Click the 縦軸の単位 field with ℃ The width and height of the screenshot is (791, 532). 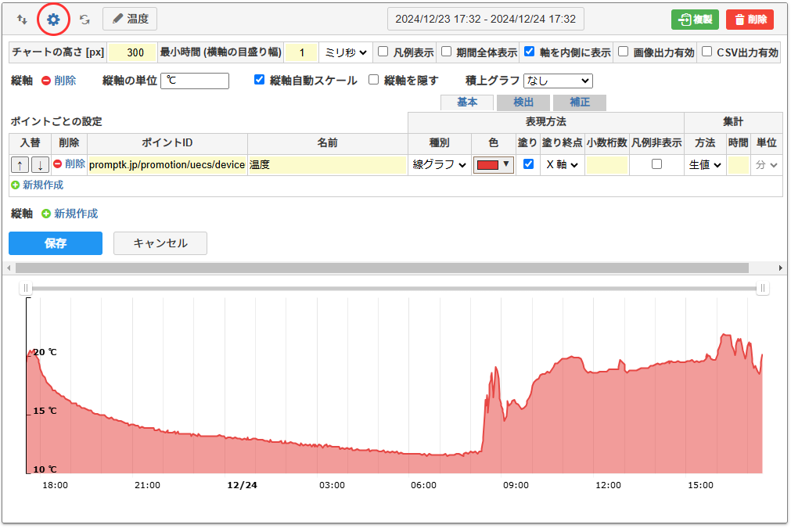click(195, 81)
